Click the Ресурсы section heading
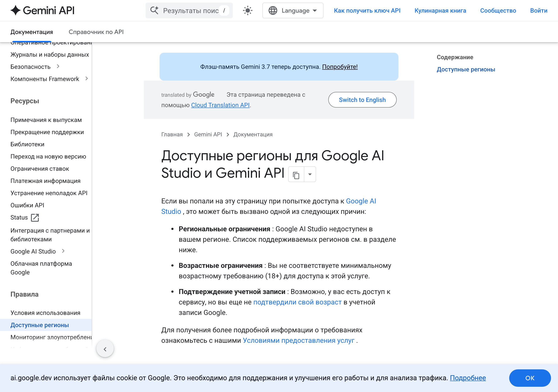The image size is (558, 392). pyautogui.click(x=25, y=101)
